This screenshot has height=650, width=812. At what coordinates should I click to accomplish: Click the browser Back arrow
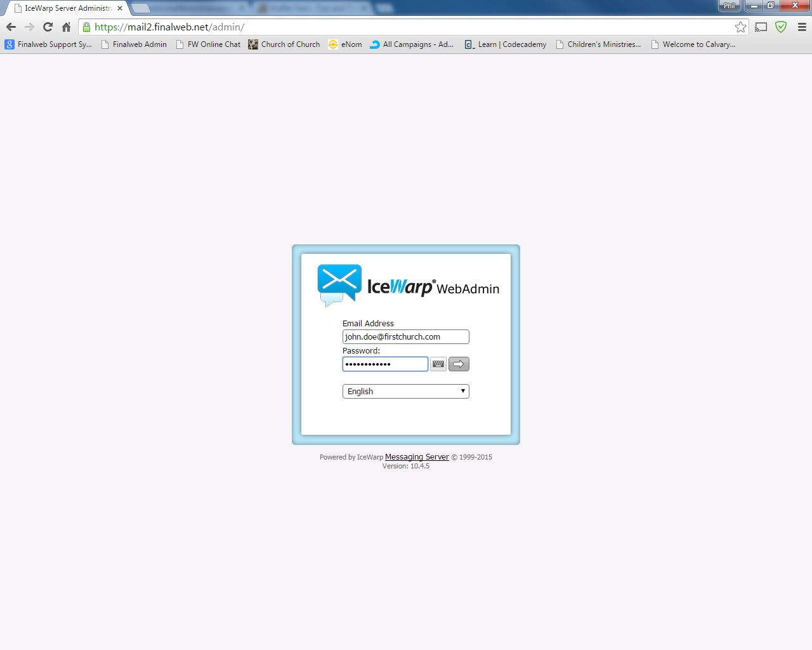tap(11, 27)
